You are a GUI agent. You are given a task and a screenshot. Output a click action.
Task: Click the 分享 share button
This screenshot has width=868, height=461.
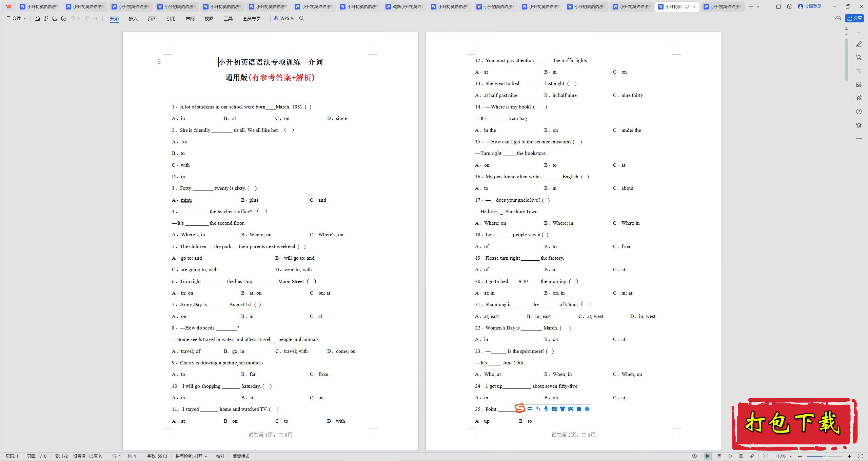(x=854, y=18)
